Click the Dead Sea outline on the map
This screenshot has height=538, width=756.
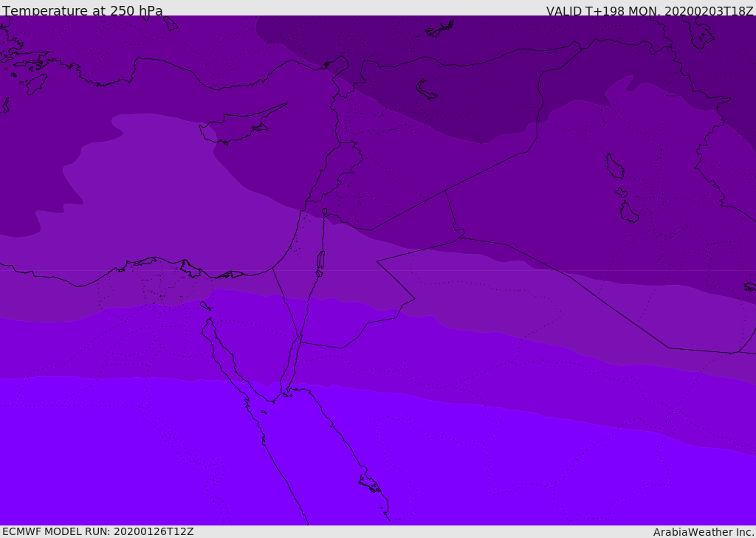point(320,261)
